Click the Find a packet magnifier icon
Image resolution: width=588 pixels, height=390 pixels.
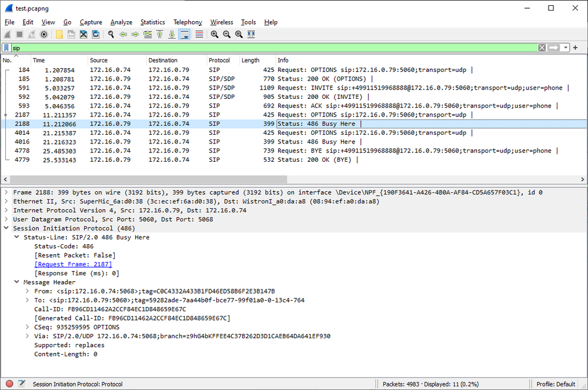click(111, 35)
